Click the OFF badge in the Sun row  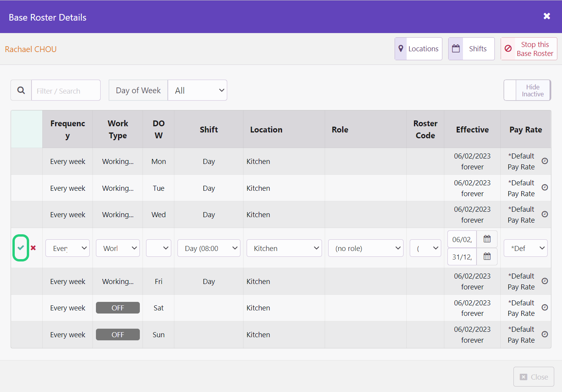point(118,335)
